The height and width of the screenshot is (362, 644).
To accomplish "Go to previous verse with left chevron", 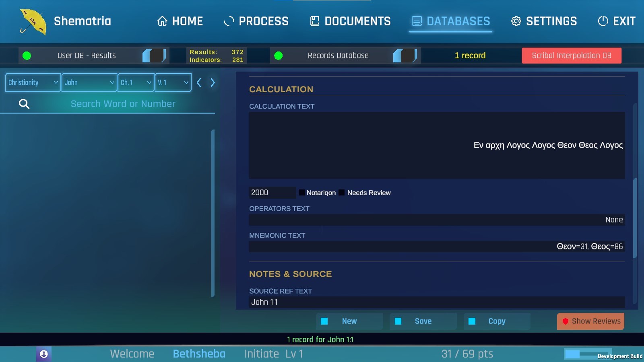I will pos(199,82).
